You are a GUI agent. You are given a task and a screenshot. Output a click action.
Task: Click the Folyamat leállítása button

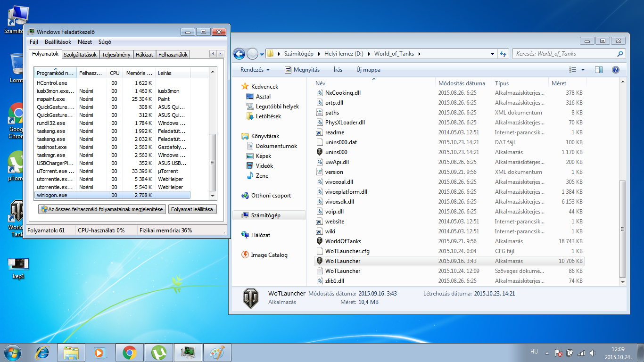pyautogui.click(x=192, y=209)
